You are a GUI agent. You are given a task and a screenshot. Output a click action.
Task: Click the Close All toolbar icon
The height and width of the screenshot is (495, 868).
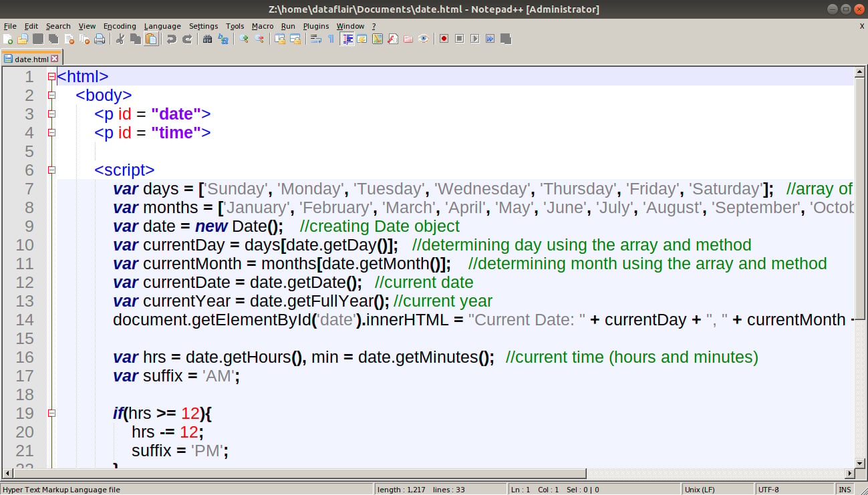(84, 39)
